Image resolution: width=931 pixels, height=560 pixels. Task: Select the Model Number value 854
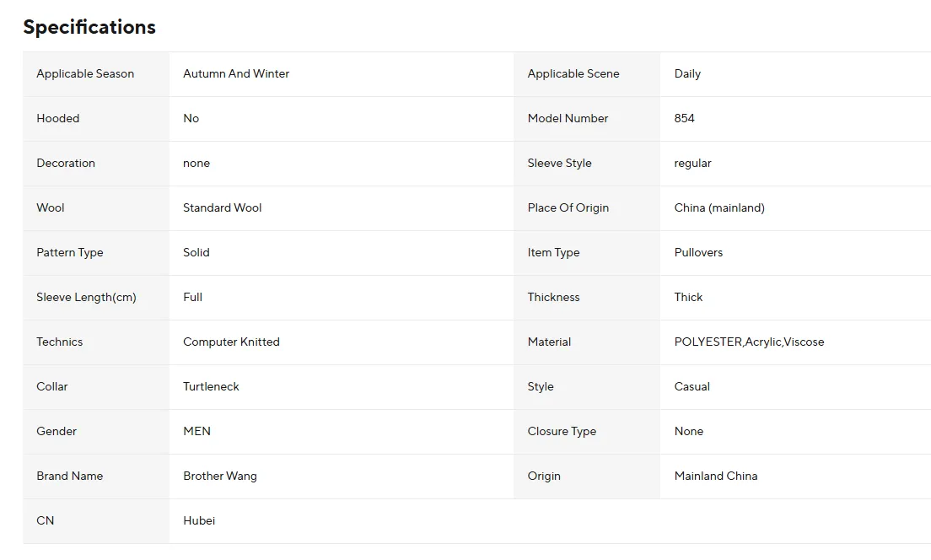click(684, 119)
